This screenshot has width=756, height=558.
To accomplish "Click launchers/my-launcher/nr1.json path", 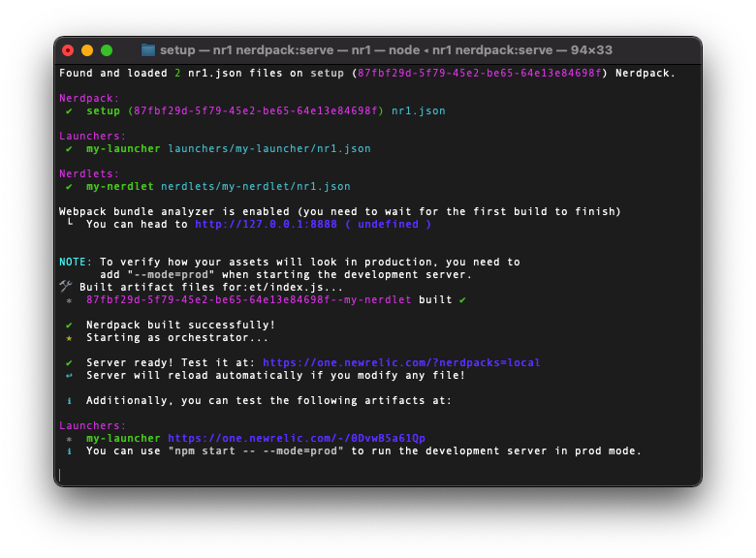I will 269,148.
